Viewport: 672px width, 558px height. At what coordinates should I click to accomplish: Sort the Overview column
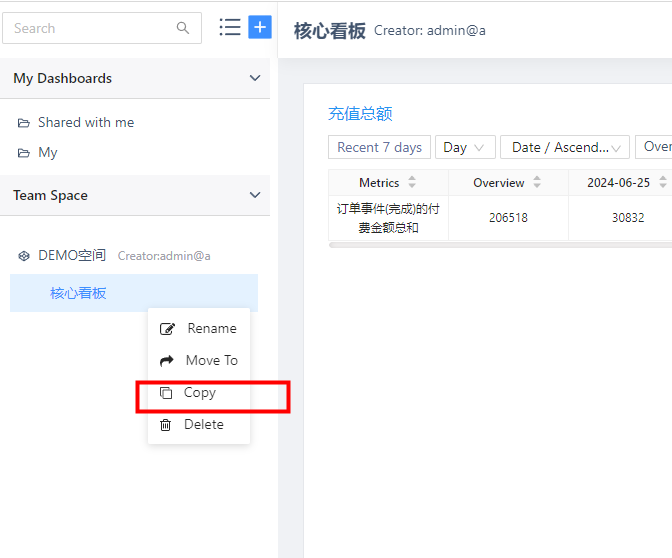coord(537,183)
